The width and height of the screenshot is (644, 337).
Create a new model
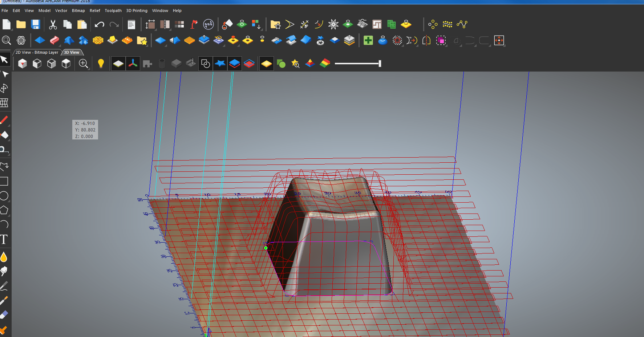point(6,24)
